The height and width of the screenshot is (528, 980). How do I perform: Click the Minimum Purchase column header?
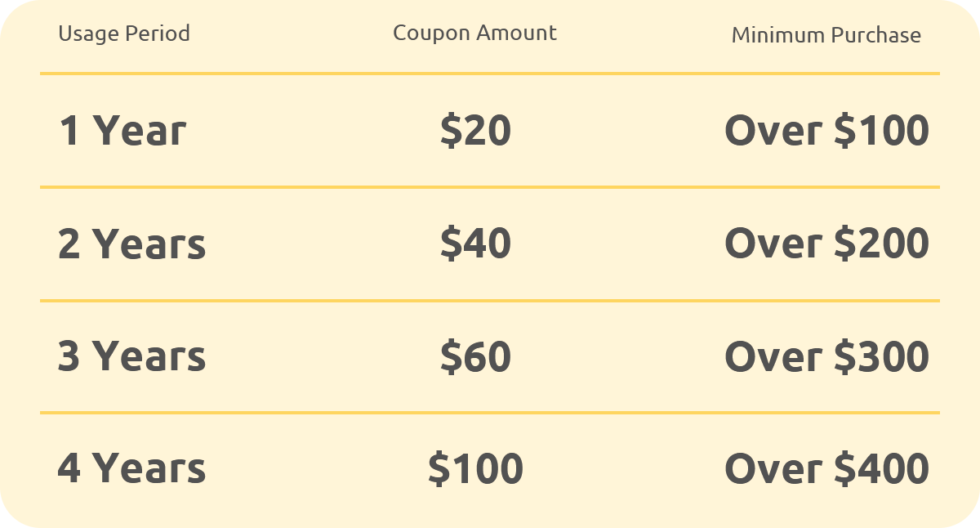pyautogui.click(x=826, y=35)
